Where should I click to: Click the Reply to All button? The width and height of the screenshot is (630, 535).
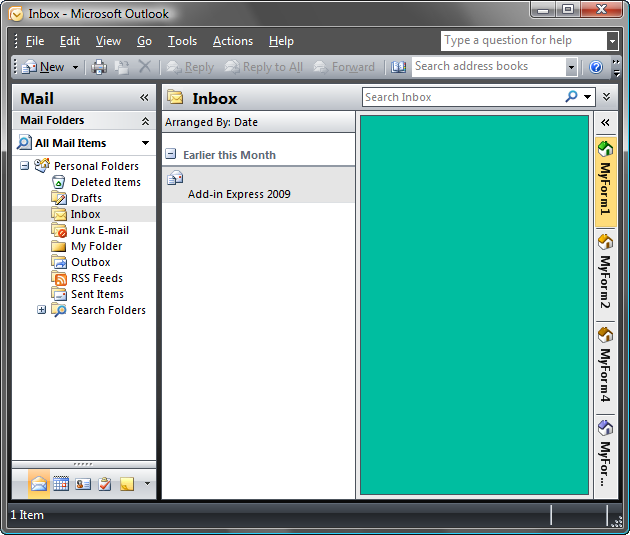[263, 67]
